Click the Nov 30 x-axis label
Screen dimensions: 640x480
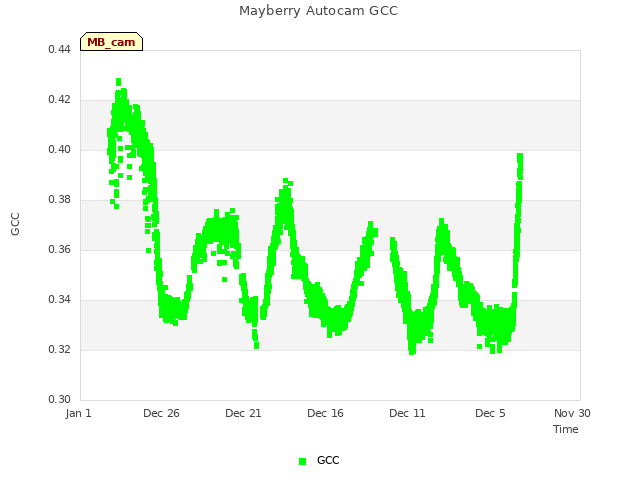pyautogui.click(x=572, y=413)
